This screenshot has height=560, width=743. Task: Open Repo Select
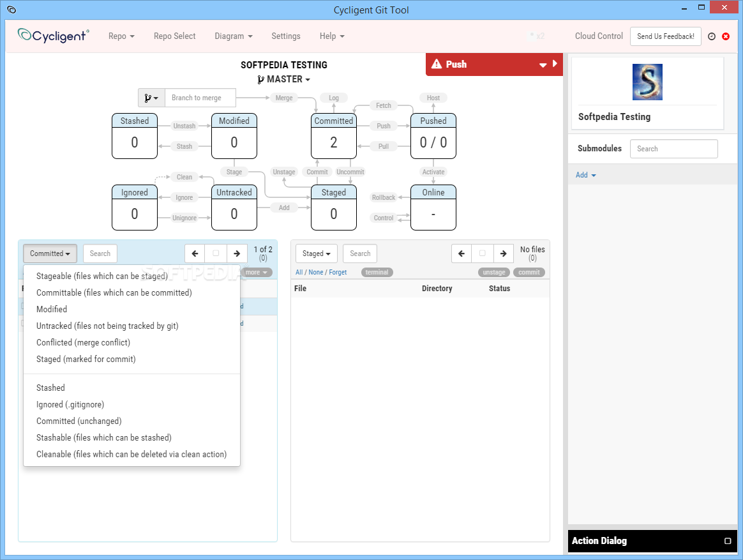click(174, 36)
